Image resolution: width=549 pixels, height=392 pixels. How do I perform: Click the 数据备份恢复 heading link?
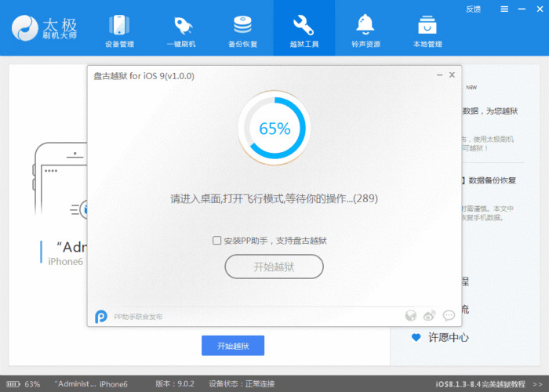click(x=492, y=180)
